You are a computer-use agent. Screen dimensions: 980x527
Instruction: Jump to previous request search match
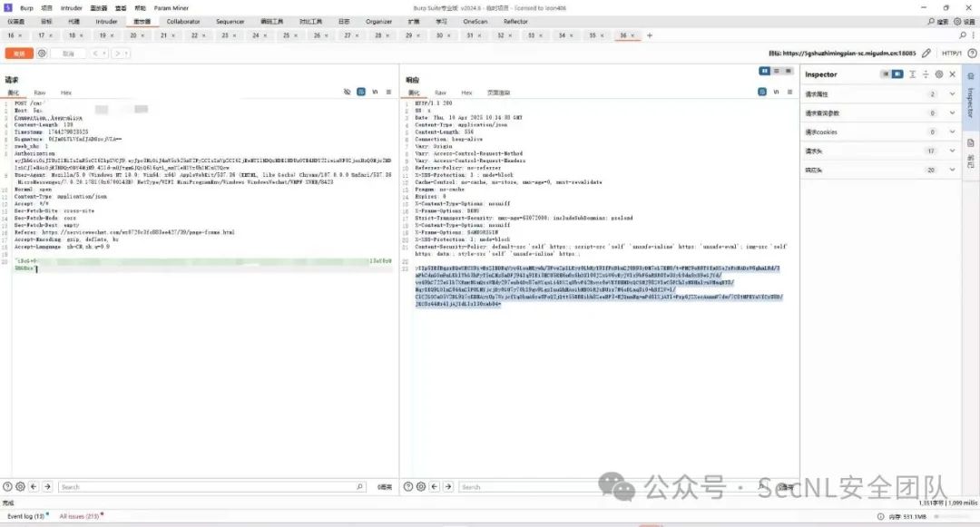coord(34,486)
